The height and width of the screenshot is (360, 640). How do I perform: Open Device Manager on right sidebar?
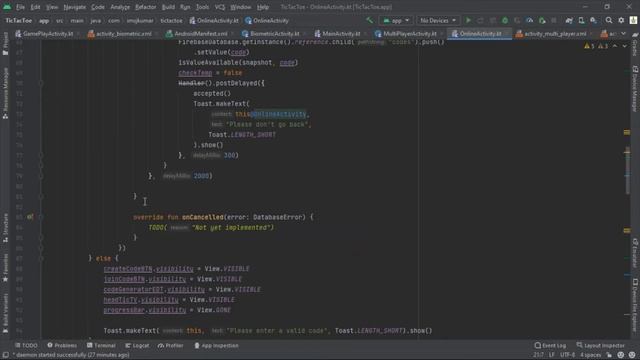tap(635, 88)
